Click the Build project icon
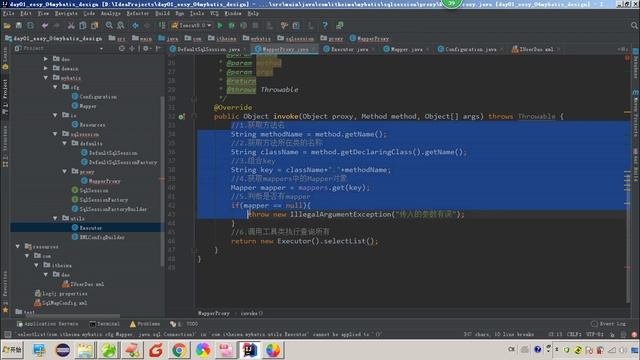 [x=162, y=26]
